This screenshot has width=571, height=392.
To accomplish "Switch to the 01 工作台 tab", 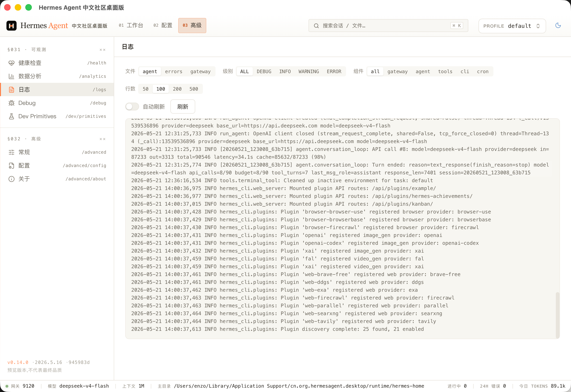I will pyautogui.click(x=131, y=26).
